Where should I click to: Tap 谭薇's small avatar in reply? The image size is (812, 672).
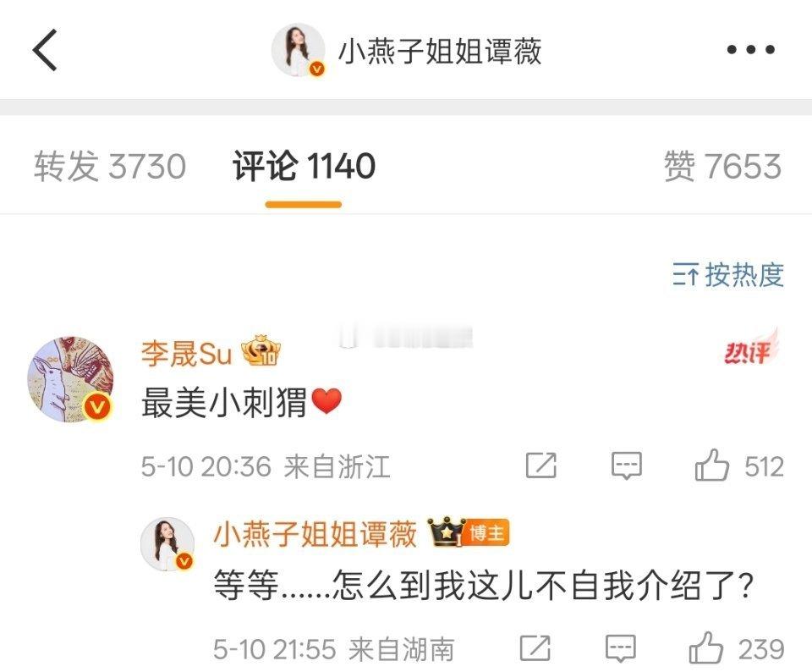coord(167,544)
